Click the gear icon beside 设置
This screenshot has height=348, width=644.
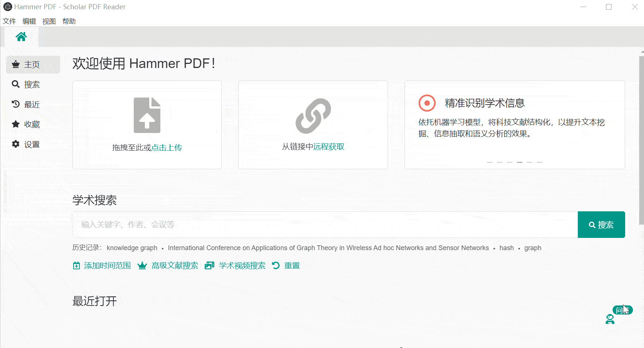pyautogui.click(x=16, y=144)
